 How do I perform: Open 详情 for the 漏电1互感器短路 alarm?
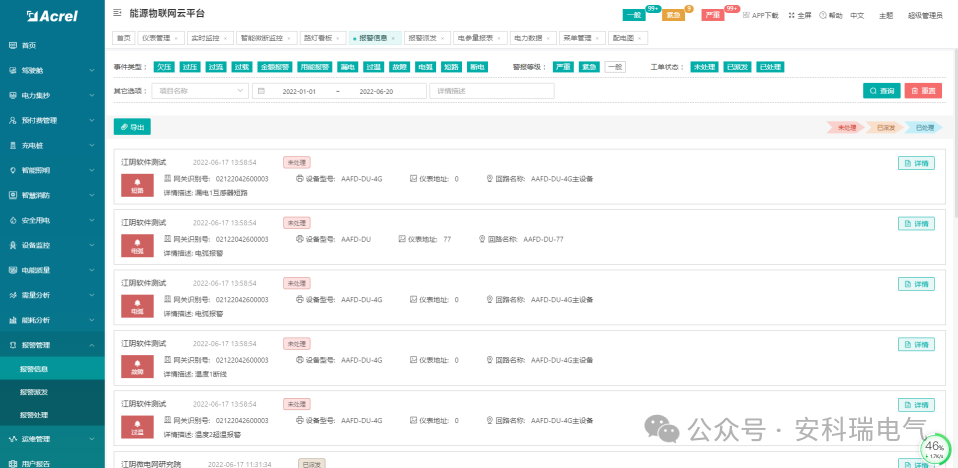916,163
